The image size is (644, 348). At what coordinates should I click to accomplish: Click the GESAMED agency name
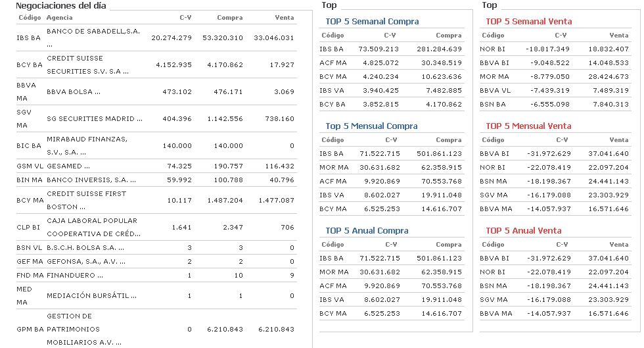(68, 166)
